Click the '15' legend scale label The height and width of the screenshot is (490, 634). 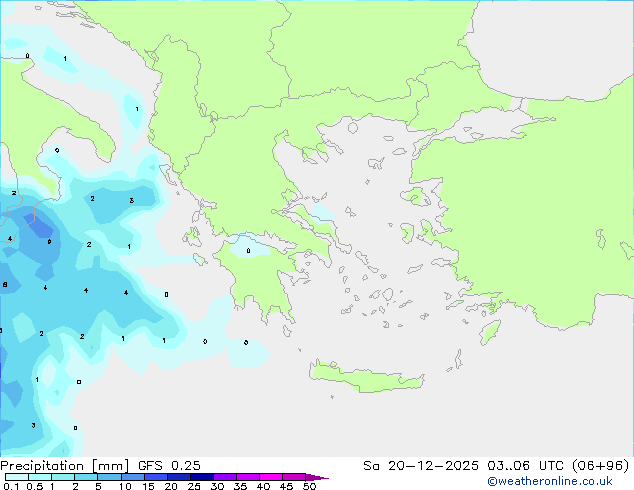(x=148, y=486)
